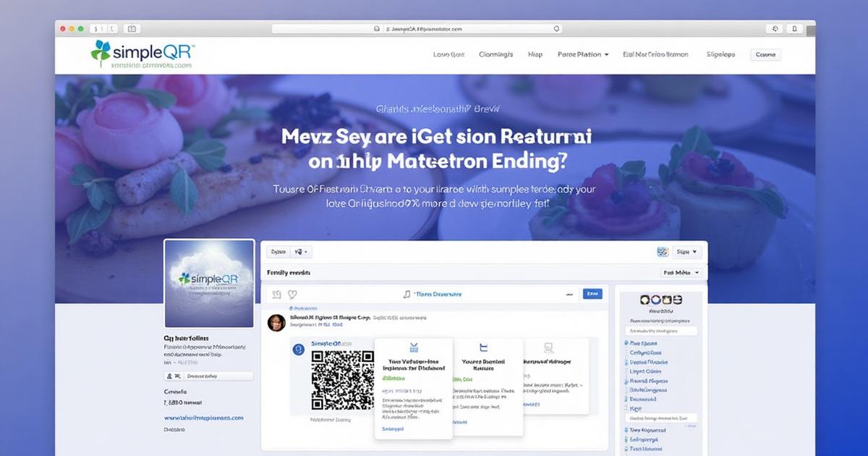The height and width of the screenshot is (456, 868).
Task: Click the QR code image in the post
Action: click(343, 380)
